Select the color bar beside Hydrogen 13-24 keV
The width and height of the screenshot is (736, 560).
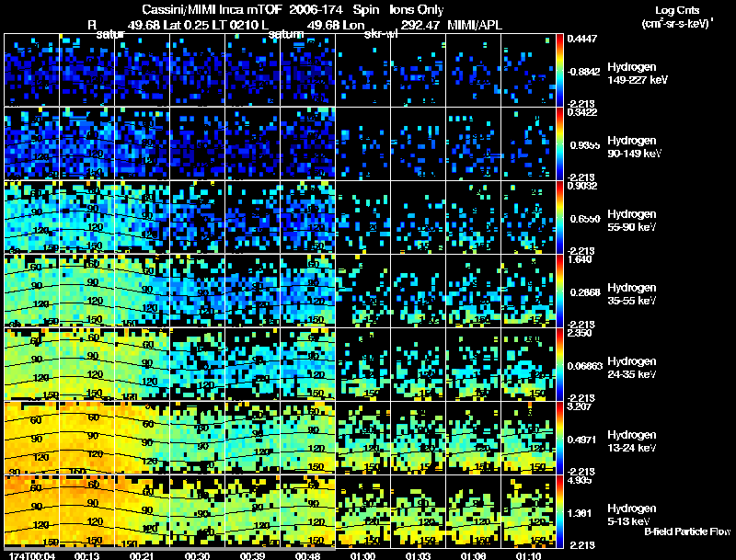(x=559, y=438)
